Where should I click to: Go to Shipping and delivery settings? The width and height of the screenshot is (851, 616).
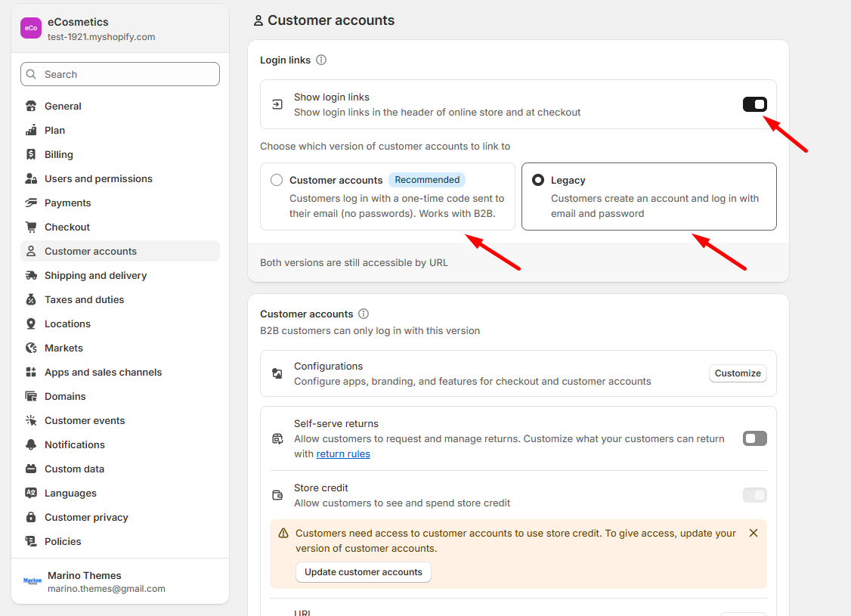(x=120, y=276)
